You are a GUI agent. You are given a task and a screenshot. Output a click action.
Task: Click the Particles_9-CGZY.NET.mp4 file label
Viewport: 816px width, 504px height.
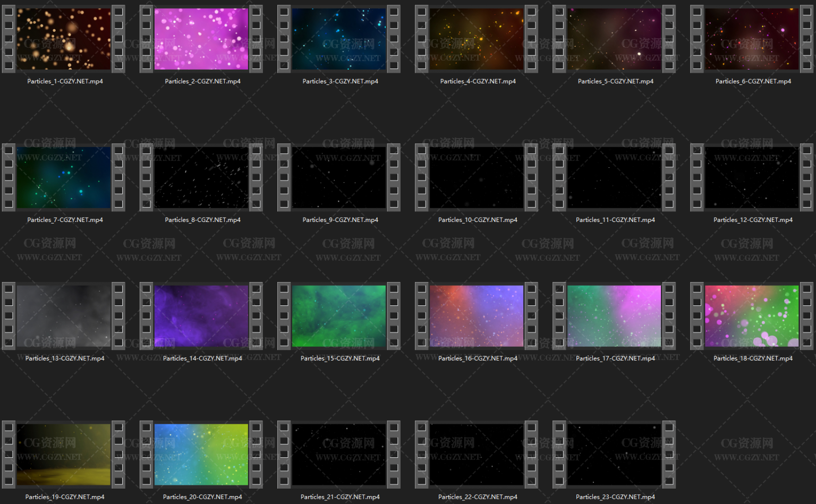tap(340, 220)
